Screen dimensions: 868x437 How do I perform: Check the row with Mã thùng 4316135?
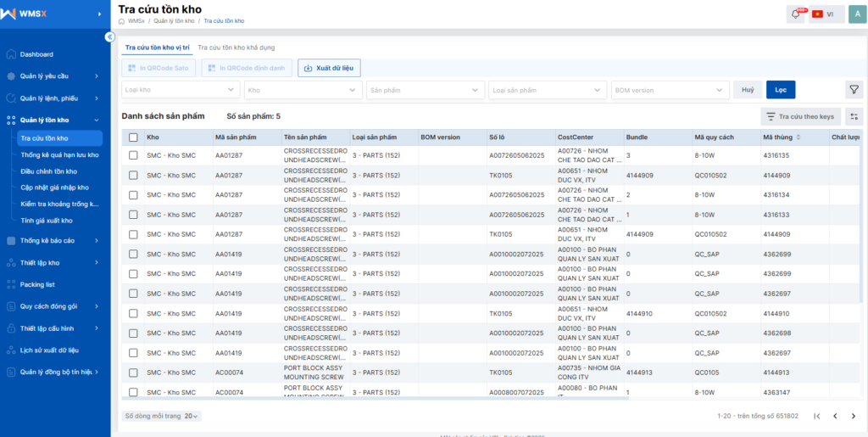tap(133, 155)
